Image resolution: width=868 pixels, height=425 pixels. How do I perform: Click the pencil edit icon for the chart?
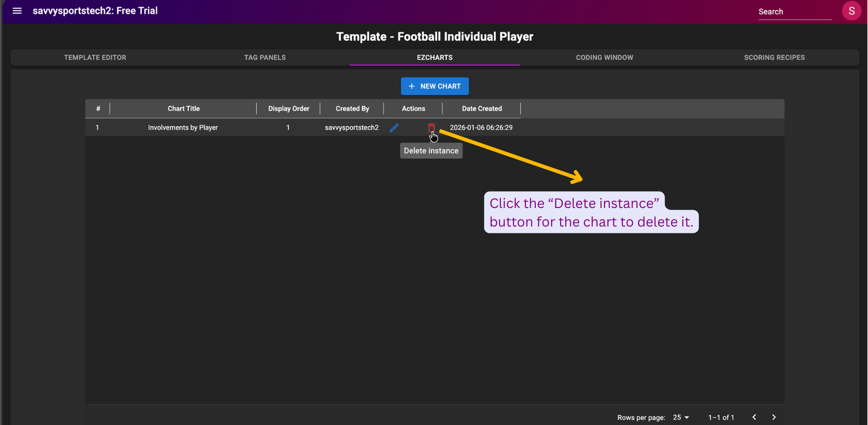394,128
